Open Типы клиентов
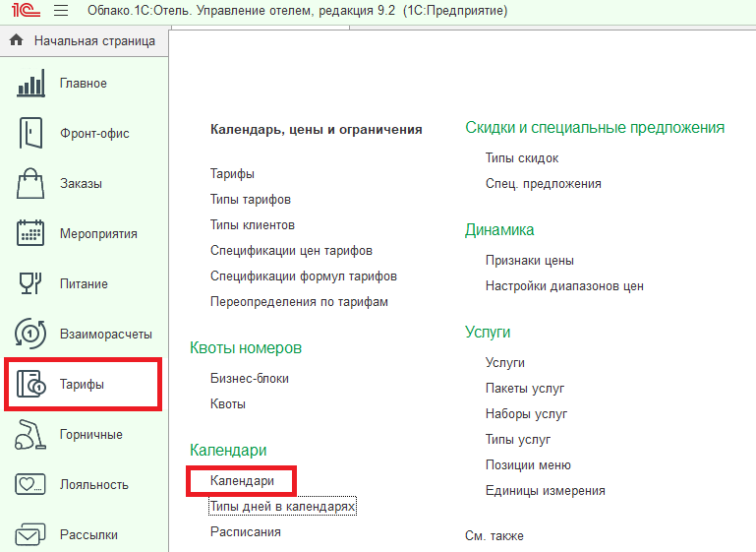756x552 pixels. click(x=253, y=225)
